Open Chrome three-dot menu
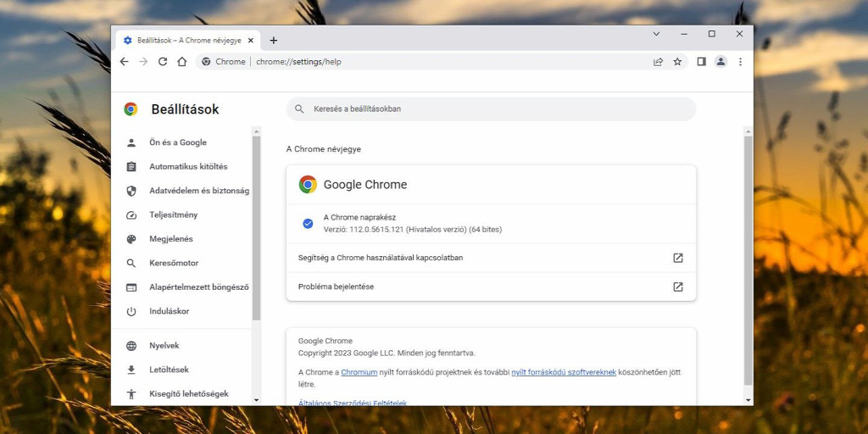This screenshot has height=434, width=868. pos(740,62)
